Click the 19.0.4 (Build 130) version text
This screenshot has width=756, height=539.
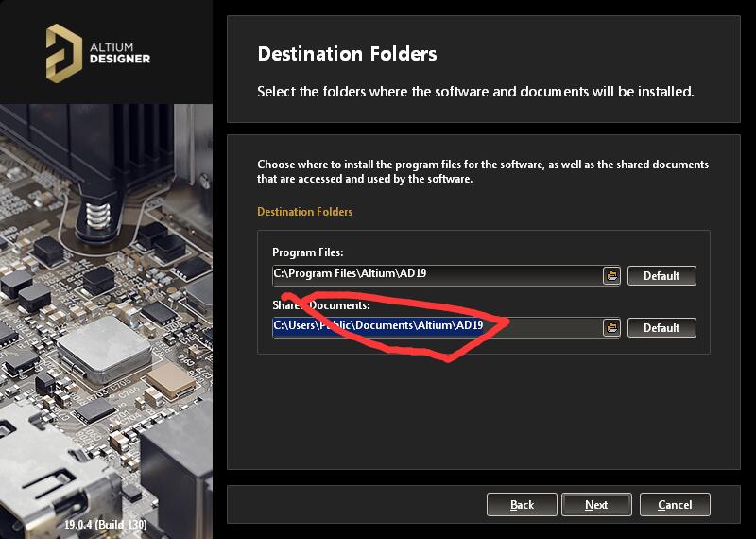tap(106, 524)
